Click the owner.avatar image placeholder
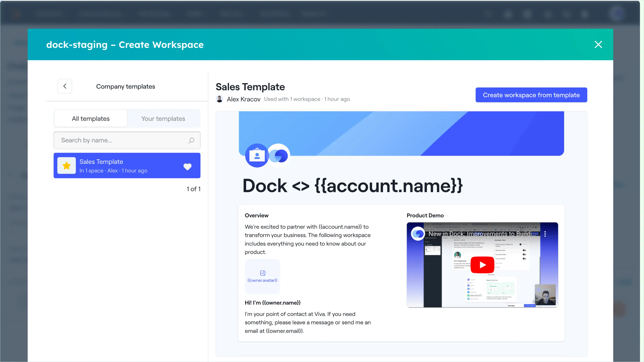 point(262,276)
